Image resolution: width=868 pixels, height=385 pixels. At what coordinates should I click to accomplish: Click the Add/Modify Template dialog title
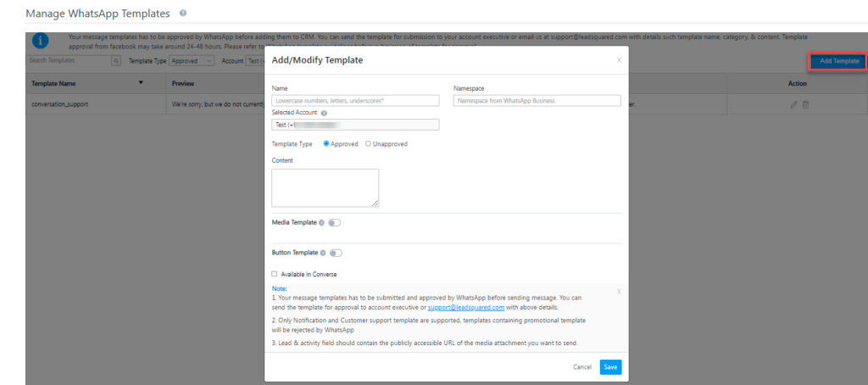[x=317, y=60]
